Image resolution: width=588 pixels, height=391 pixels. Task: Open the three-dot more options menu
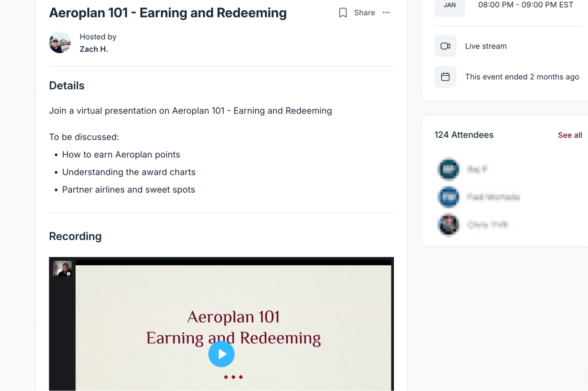click(386, 13)
